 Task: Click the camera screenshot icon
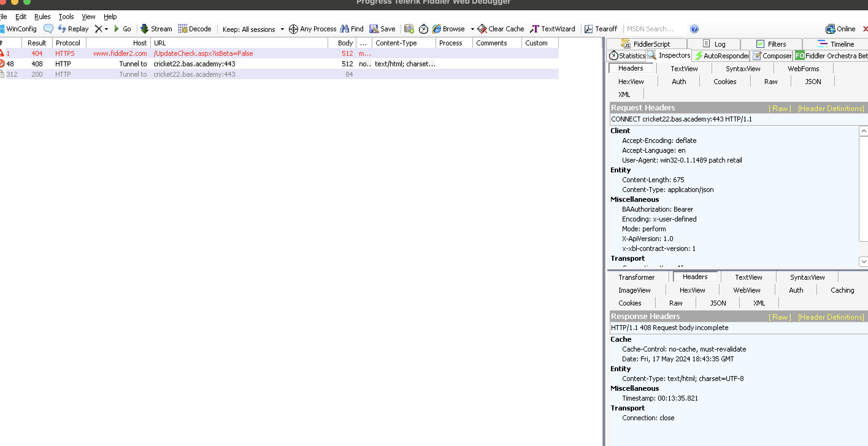coord(409,29)
